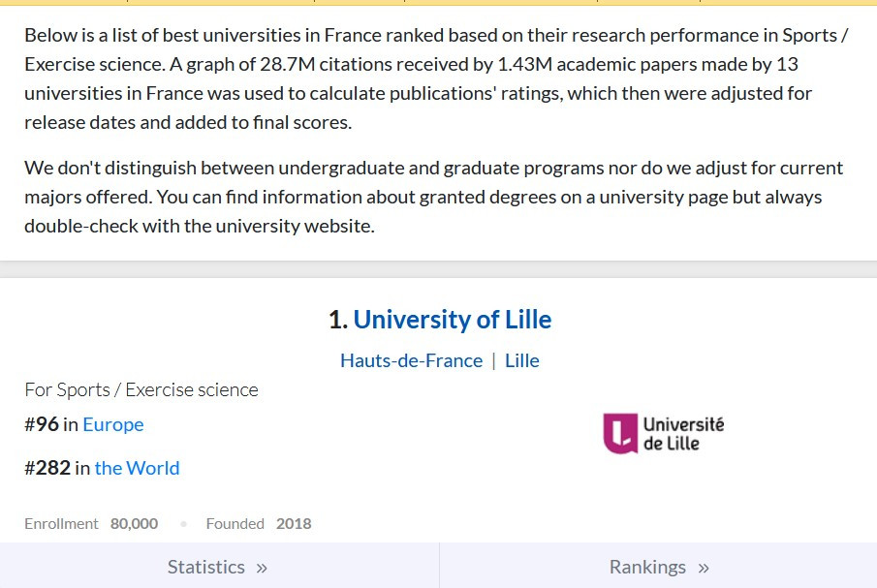Image resolution: width=877 pixels, height=588 pixels.
Task: Click the #96 Europe rank number
Action: coord(42,424)
